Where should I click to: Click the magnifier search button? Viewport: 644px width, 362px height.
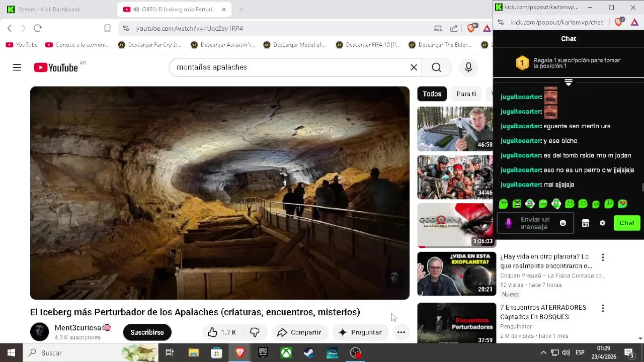436,67
